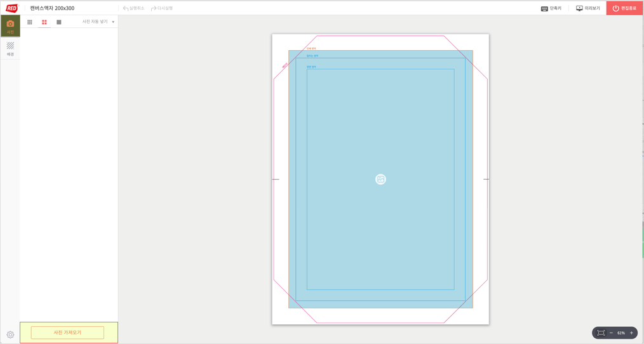
Task: Zoom out with minus button
Action: (x=611, y=333)
